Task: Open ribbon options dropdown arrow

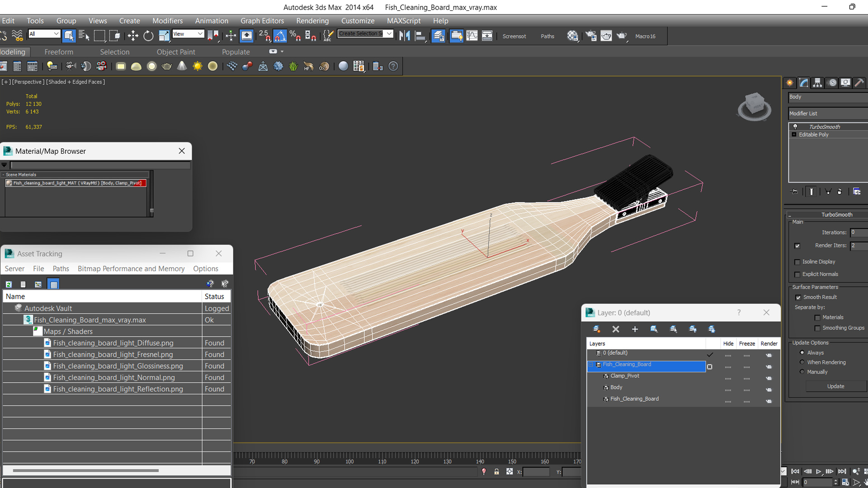Action: point(282,52)
